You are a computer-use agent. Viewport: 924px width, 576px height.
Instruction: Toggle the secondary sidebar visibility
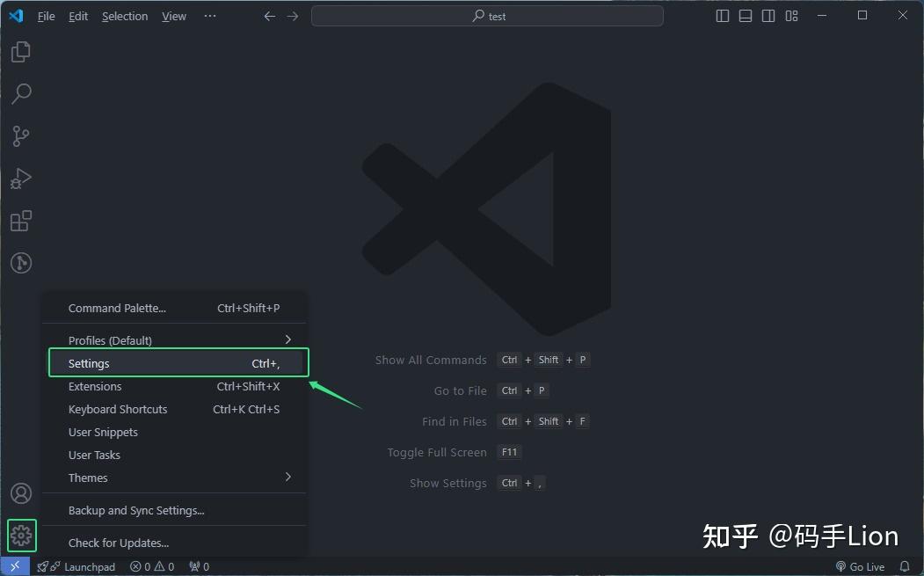(768, 15)
